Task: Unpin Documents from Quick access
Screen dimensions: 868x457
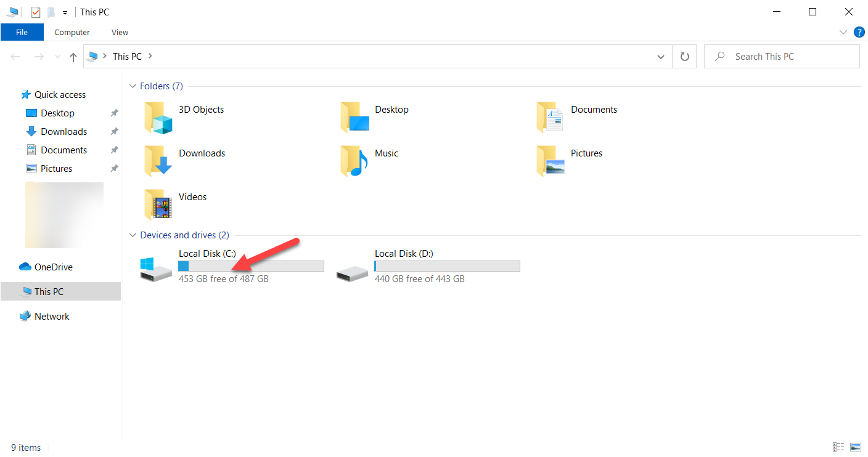Action: tap(114, 150)
